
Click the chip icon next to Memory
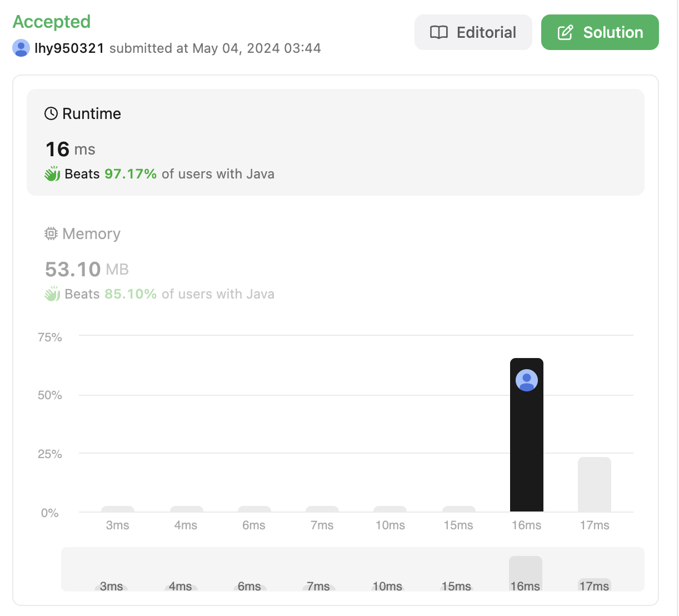tap(51, 234)
